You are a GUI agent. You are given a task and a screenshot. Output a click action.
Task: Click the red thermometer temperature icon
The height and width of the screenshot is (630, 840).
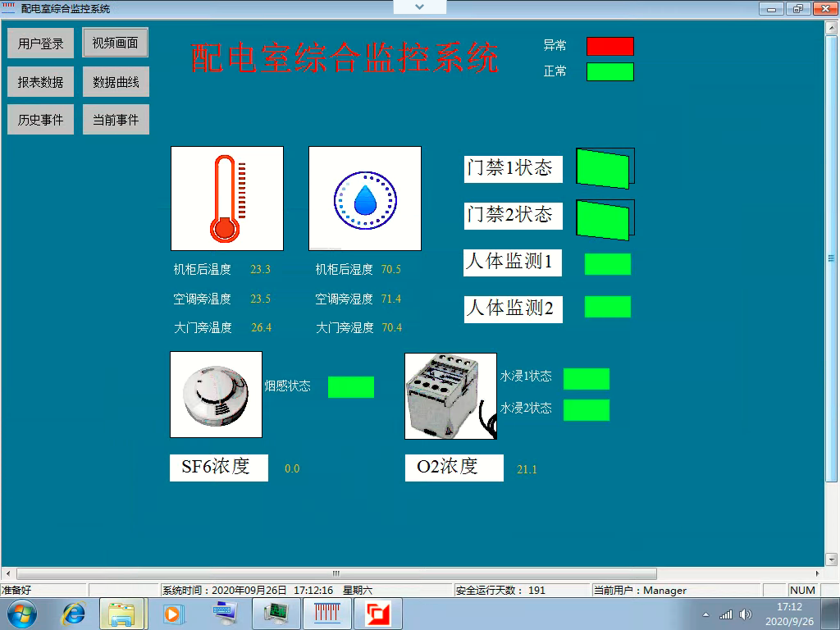[226, 197]
